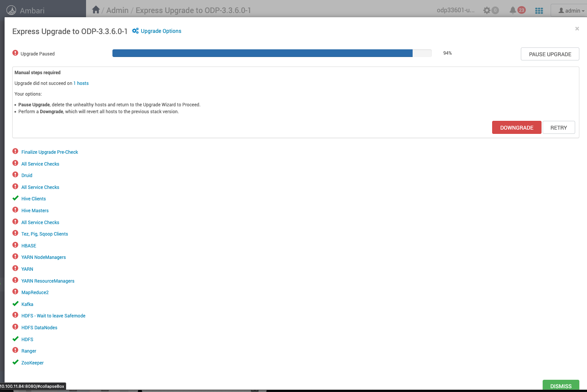Click the Upgrade Paused error icon
587x392 pixels.
tap(15, 53)
